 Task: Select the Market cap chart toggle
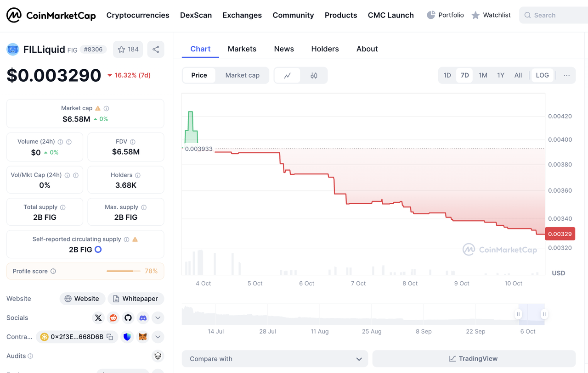(243, 75)
